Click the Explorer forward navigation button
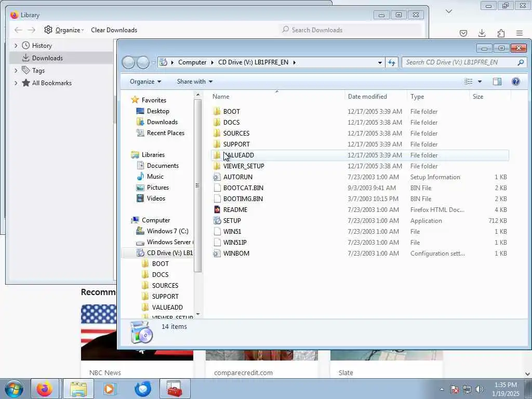 click(x=143, y=62)
